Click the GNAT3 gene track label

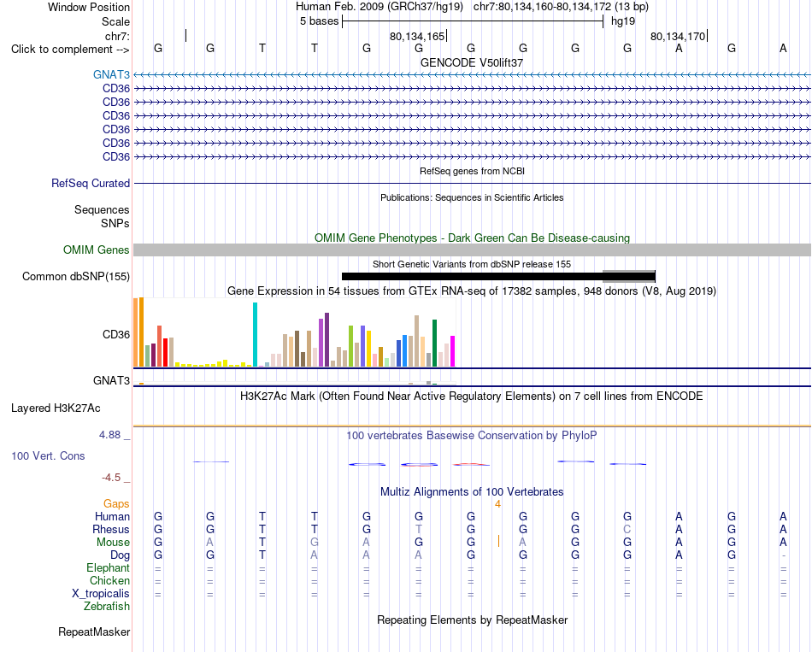tap(111, 74)
